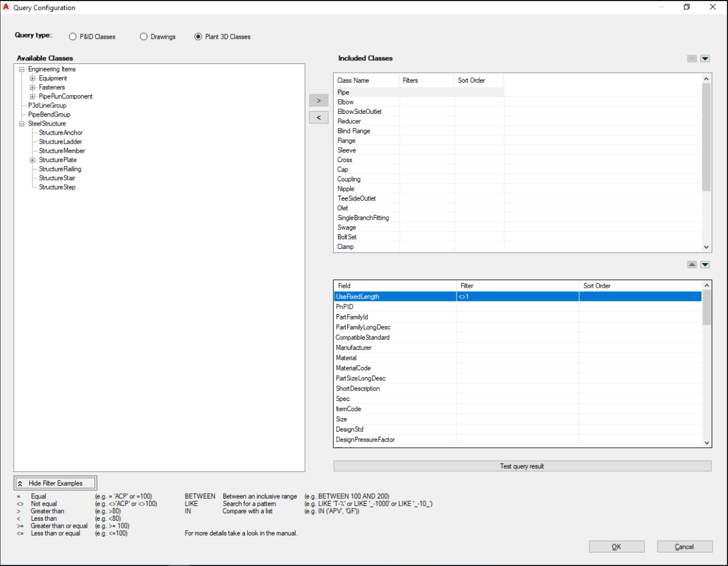This screenshot has width=728, height=566.
Task: Click the Test query result button
Action: point(522,466)
